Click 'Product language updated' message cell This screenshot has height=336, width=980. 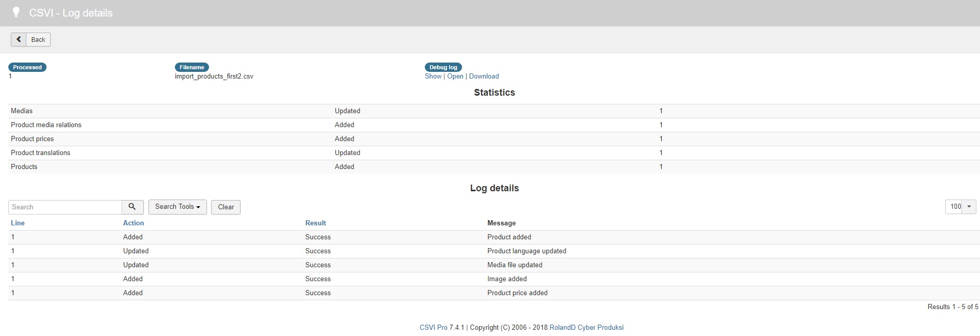point(527,251)
